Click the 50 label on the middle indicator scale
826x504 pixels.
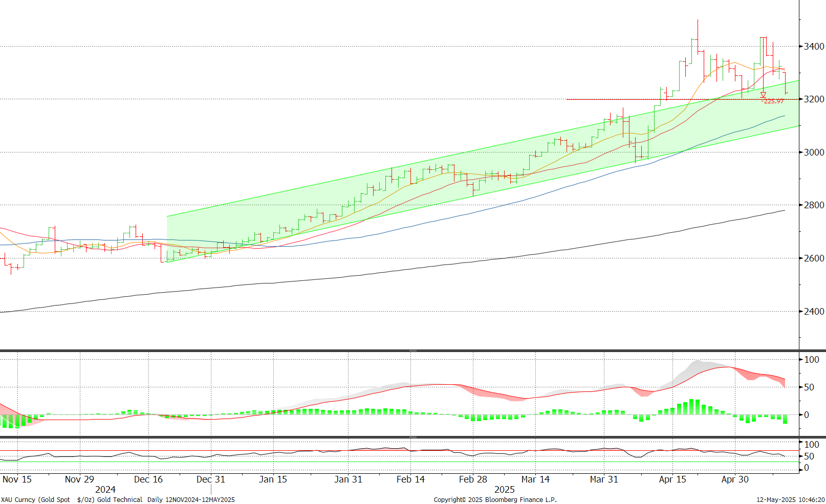(x=809, y=387)
